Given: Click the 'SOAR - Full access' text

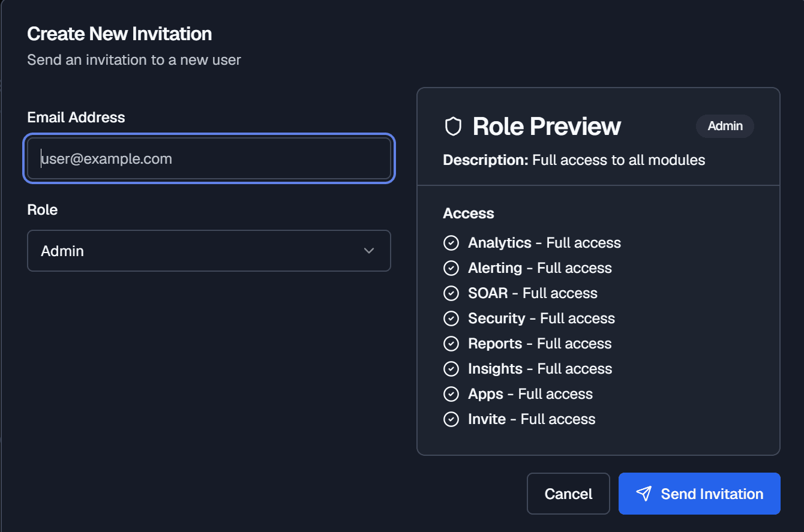Looking at the screenshot, I should click(x=533, y=293).
